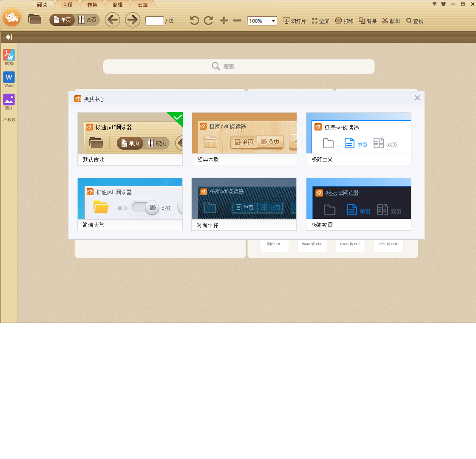Click the 转换 PDF convert sidebar icon
476x459 pixels.
[9, 57]
